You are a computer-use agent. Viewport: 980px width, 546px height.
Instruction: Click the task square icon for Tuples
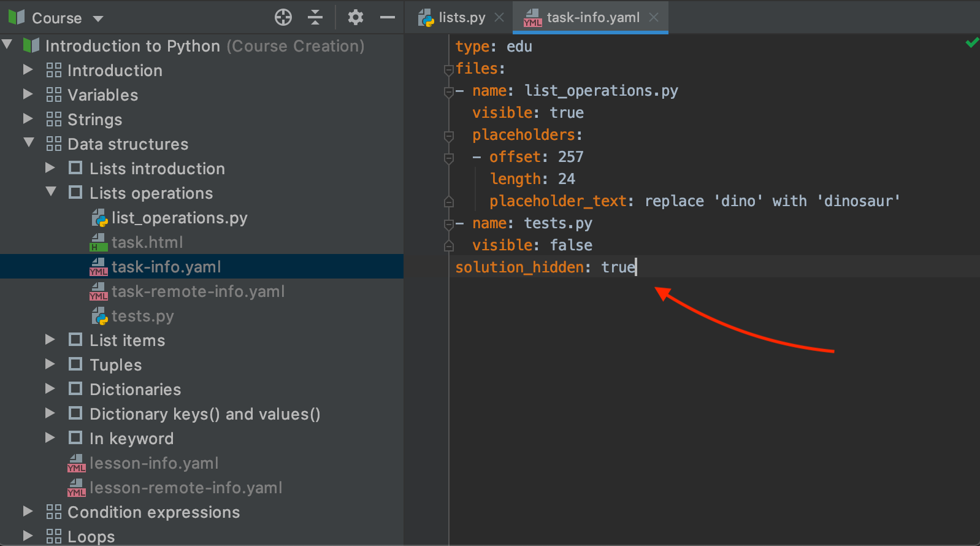coord(75,364)
